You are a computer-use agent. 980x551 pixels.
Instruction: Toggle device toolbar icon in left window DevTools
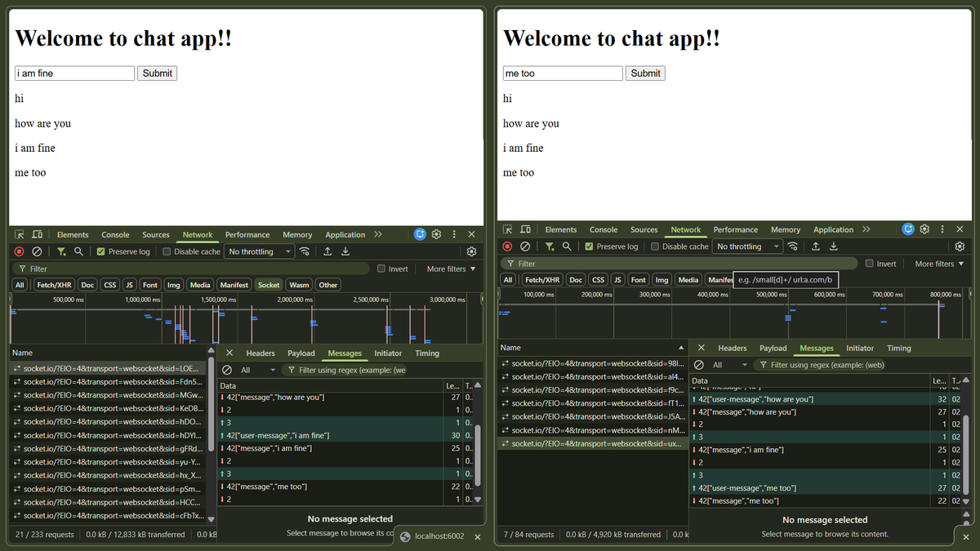[38, 234]
